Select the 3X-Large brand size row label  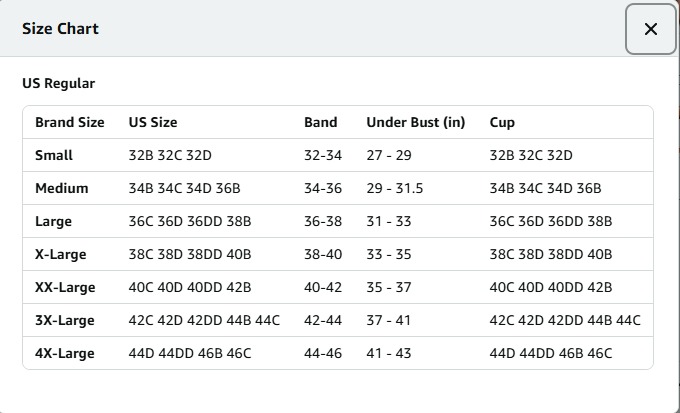click(65, 321)
